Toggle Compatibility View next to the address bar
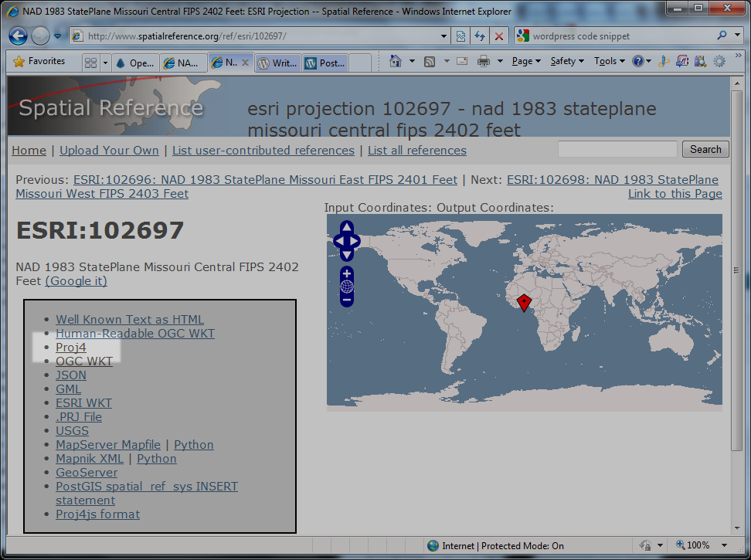 pyautogui.click(x=460, y=36)
